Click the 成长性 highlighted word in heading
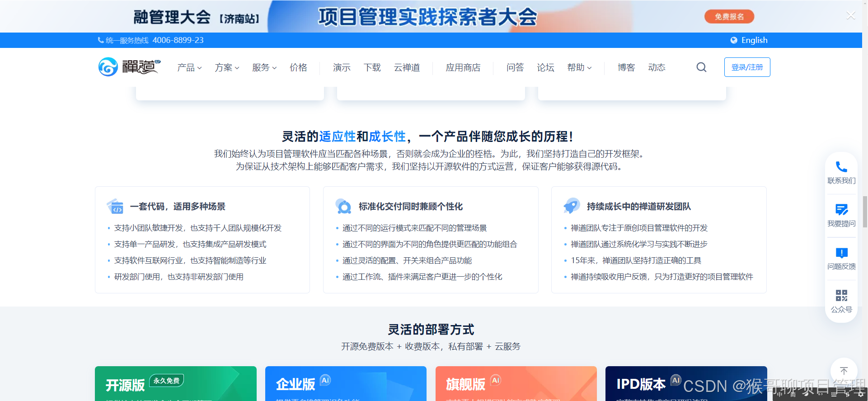This screenshot has width=868, height=401. pyautogui.click(x=387, y=136)
